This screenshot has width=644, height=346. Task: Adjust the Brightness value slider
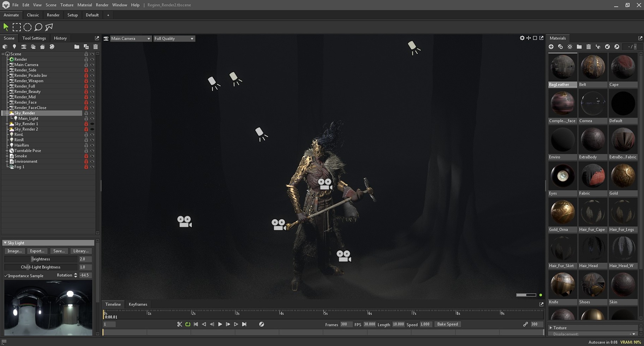point(41,259)
